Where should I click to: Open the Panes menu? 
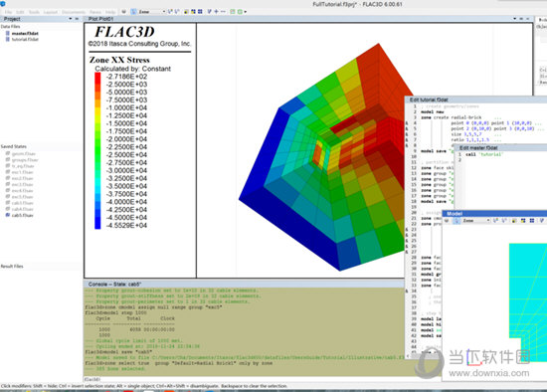point(94,12)
